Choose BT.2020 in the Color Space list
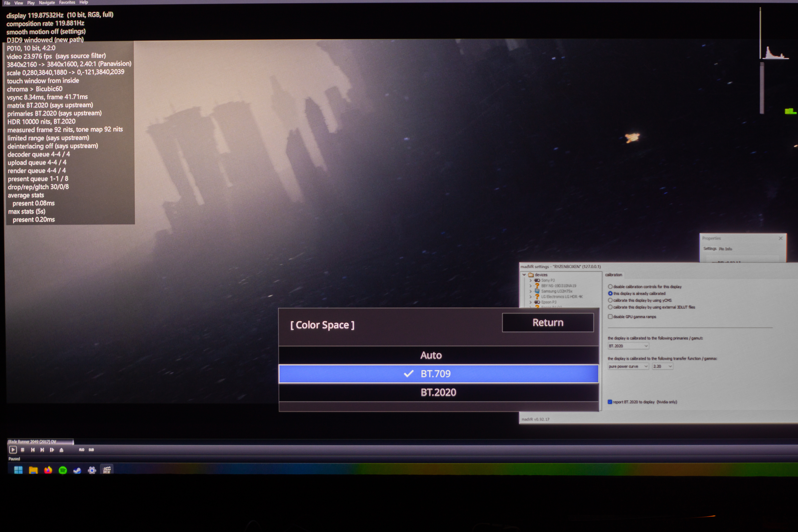Image resolution: width=798 pixels, height=532 pixels. pyautogui.click(x=438, y=393)
